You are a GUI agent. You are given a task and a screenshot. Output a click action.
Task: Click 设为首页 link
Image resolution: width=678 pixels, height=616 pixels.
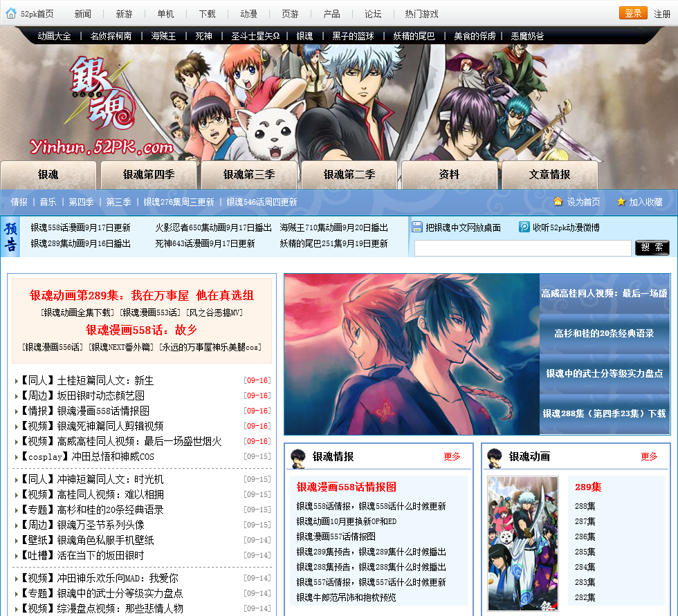[x=583, y=202]
